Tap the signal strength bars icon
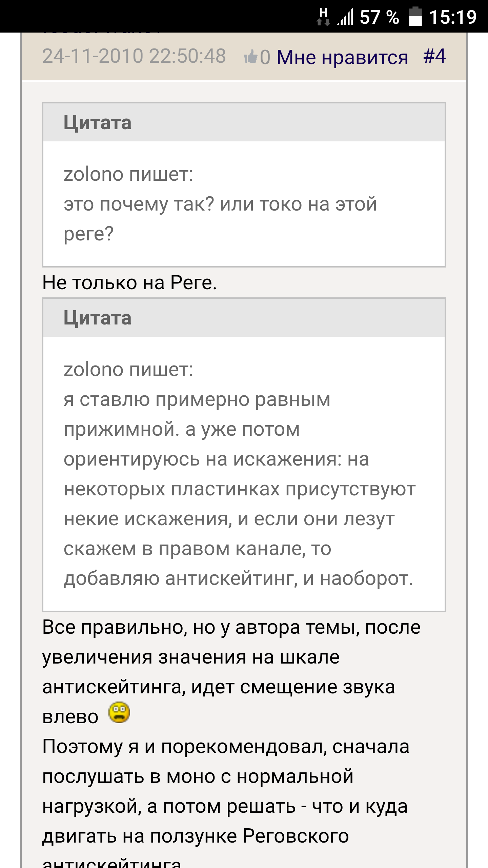The width and height of the screenshot is (488, 868). coord(346,17)
